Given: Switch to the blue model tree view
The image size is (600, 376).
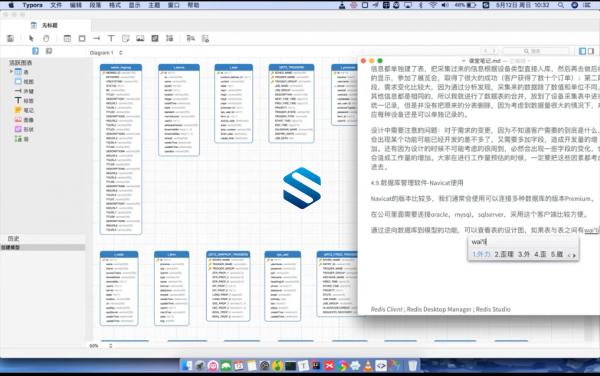Looking at the screenshot, I should (35, 51).
